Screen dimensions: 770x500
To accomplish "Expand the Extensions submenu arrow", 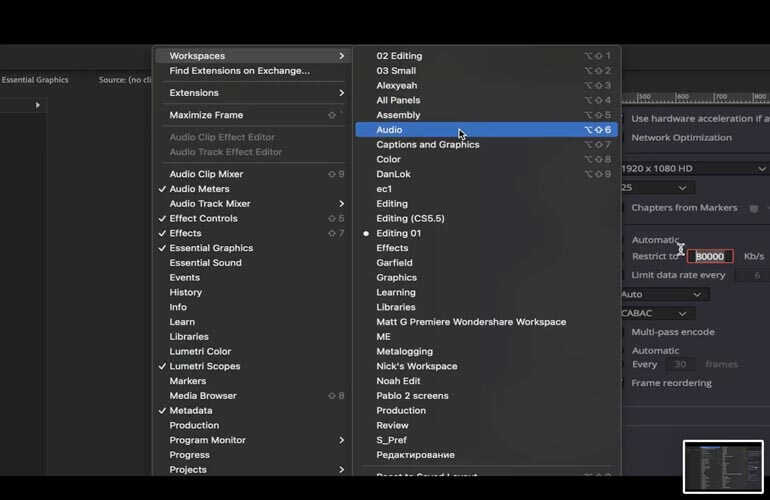I will (x=341, y=93).
